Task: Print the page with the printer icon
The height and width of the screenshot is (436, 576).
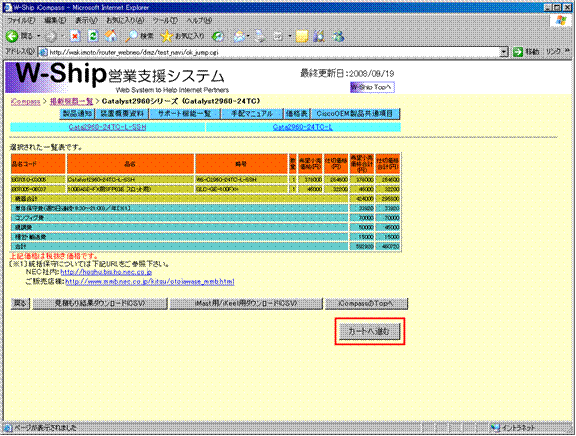Action: (x=260, y=36)
